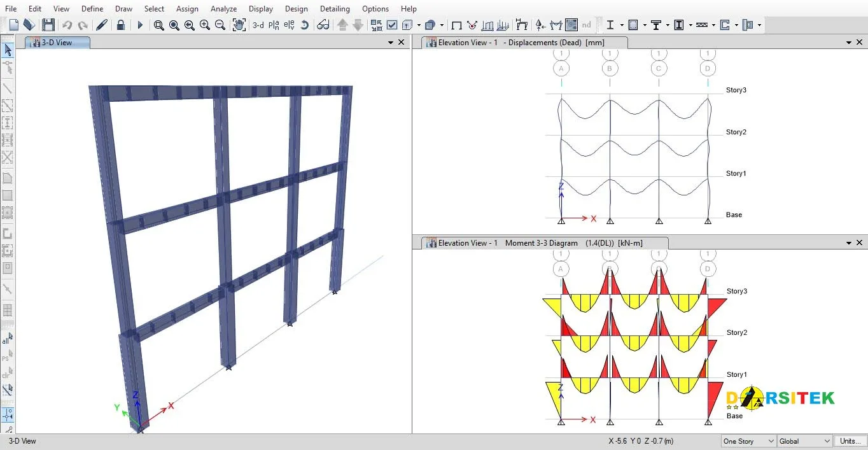Click the shear wall design C-shaped icon

(725, 25)
